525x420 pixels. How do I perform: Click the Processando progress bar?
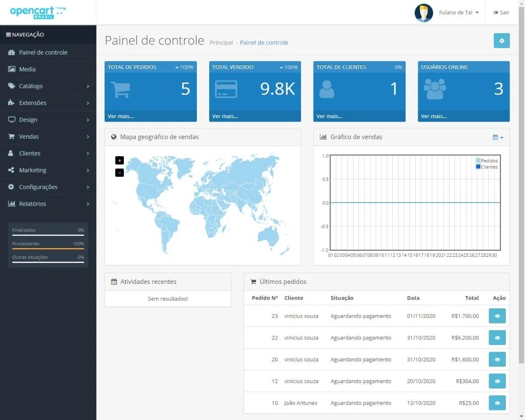pyautogui.click(x=48, y=248)
